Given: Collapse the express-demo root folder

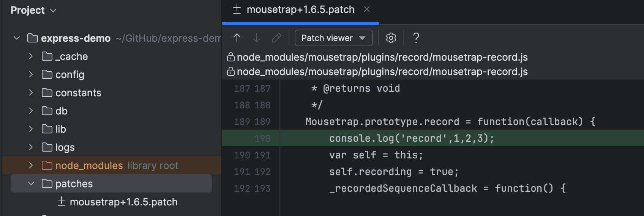Looking at the screenshot, I should (x=17, y=38).
